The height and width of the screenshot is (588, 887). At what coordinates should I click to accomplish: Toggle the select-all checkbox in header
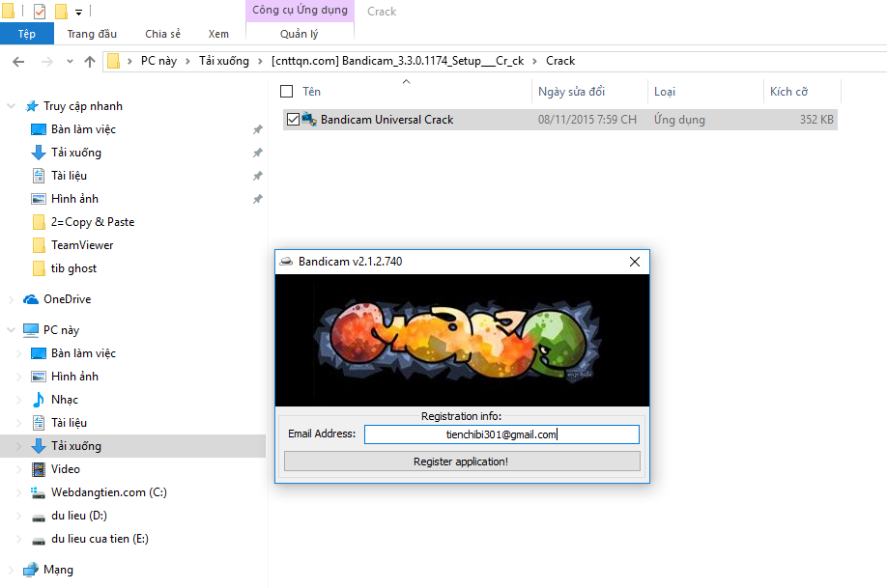point(287,91)
